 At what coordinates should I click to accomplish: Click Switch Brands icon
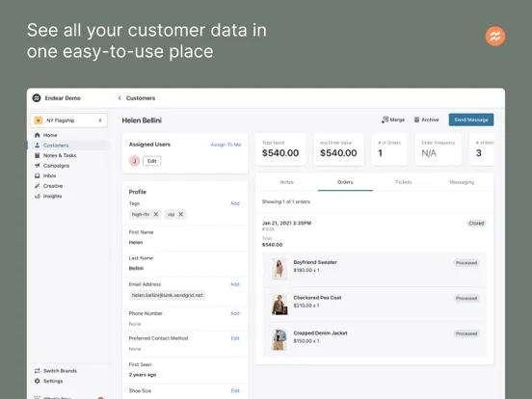(x=38, y=371)
